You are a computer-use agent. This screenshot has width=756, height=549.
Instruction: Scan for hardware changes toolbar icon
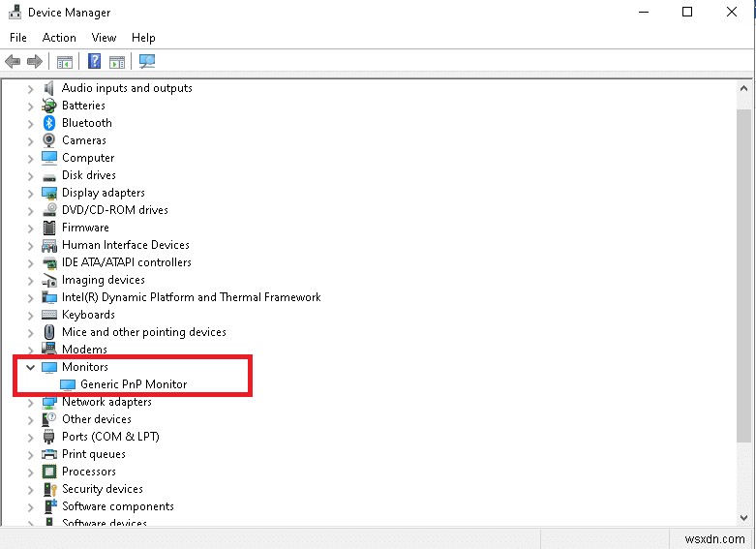(x=147, y=61)
